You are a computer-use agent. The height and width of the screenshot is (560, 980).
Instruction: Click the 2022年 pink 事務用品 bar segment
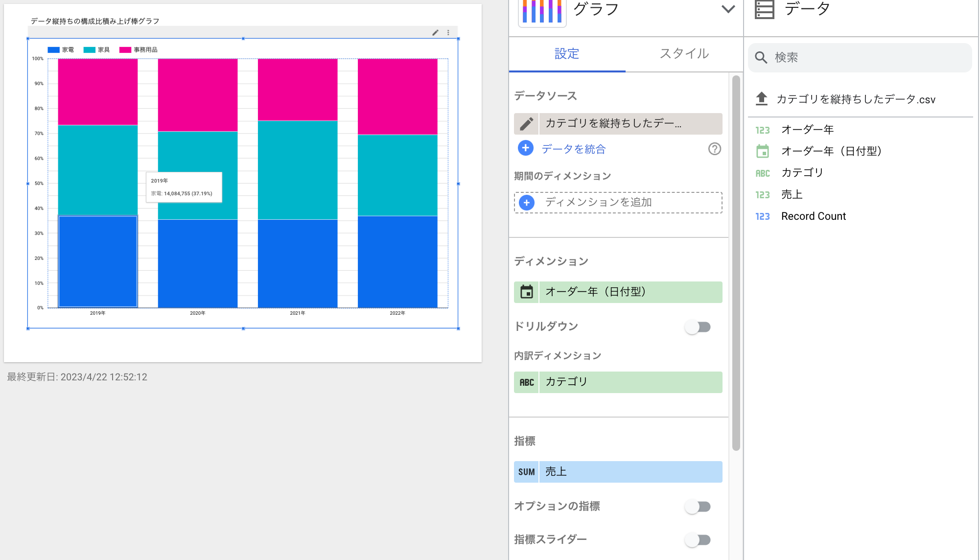click(397, 96)
